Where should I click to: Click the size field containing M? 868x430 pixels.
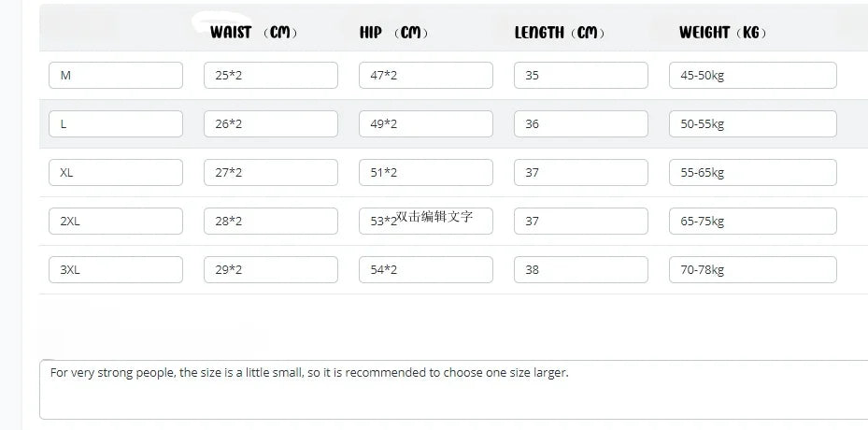[116, 76]
